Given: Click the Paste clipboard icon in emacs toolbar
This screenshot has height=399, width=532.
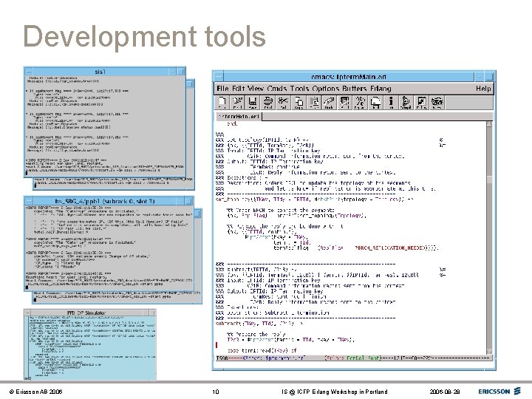Looking at the screenshot, I should pyautogui.click(x=314, y=102).
